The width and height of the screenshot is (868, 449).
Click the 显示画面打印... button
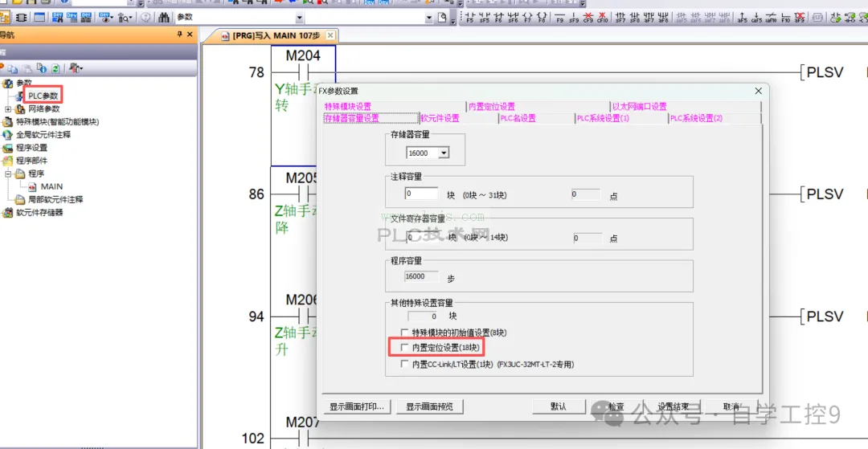[x=357, y=406]
